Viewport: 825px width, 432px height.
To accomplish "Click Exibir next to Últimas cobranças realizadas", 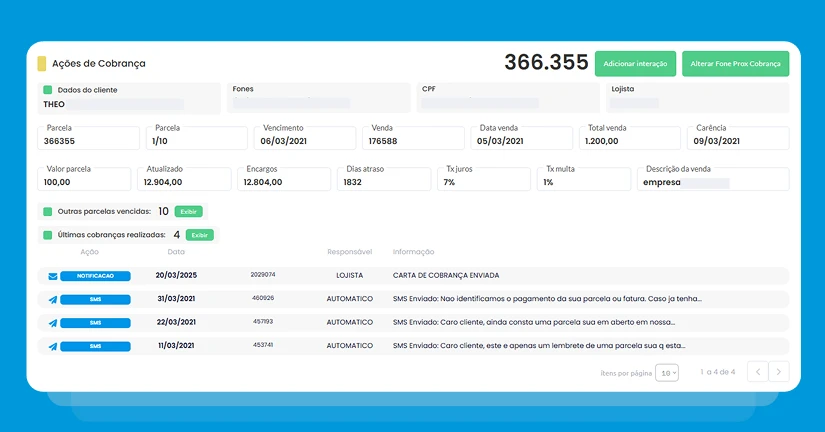I will tap(199, 235).
